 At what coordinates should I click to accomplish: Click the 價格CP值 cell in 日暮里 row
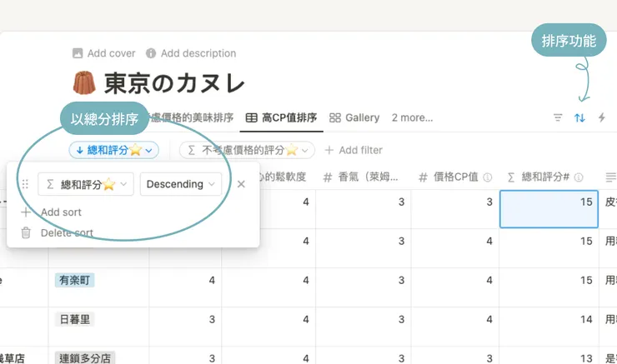[455, 327]
